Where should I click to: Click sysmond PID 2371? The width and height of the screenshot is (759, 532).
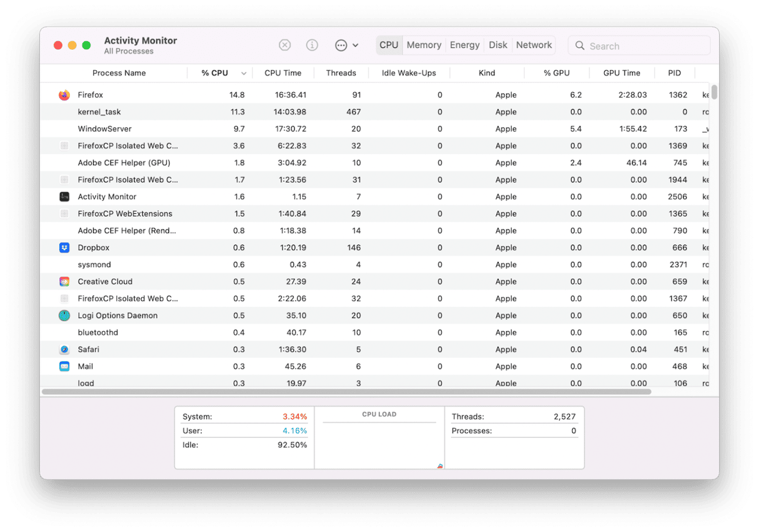point(678,264)
